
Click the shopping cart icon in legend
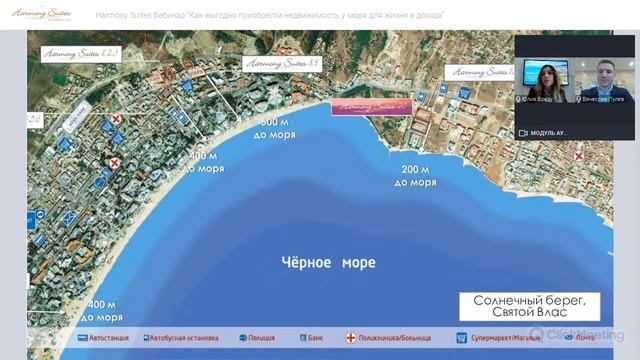point(461,338)
